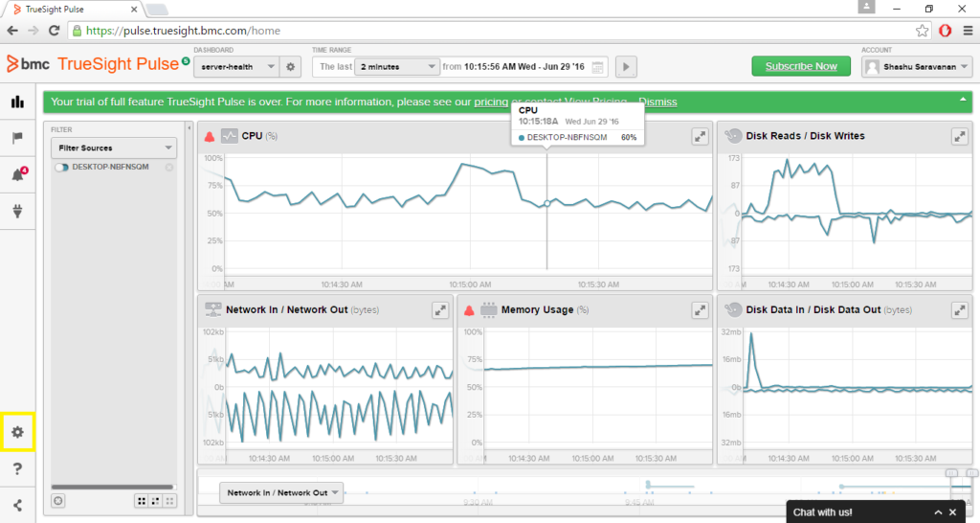This screenshot has height=523, width=980.
Task: Open the alarms bell icon with badge
Action: click(x=19, y=174)
